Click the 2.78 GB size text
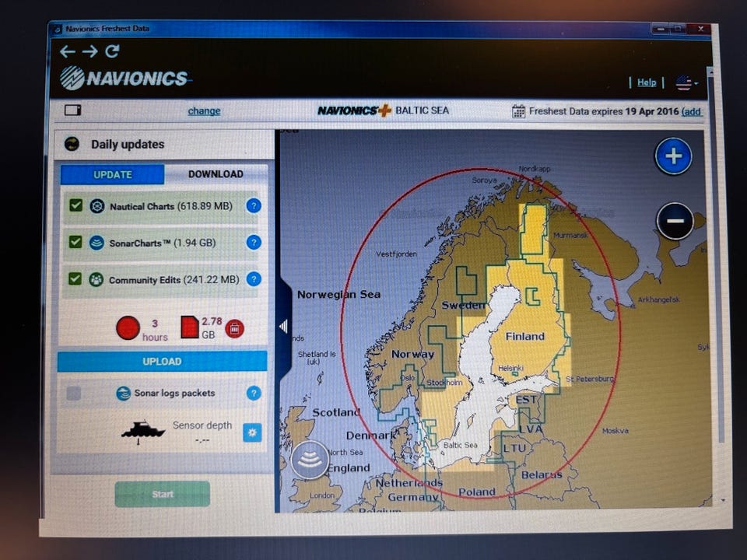Image resolution: width=747 pixels, height=560 pixels. coord(212,327)
